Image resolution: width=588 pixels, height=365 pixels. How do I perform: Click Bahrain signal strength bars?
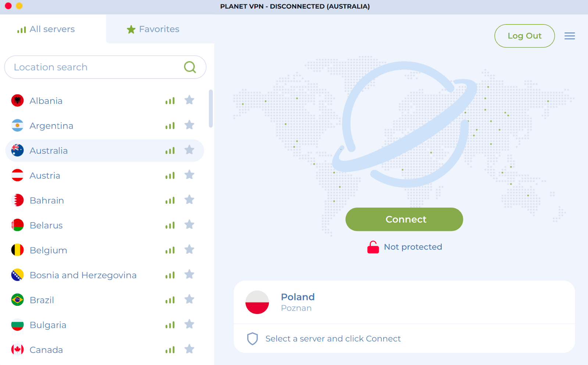pos(170,201)
